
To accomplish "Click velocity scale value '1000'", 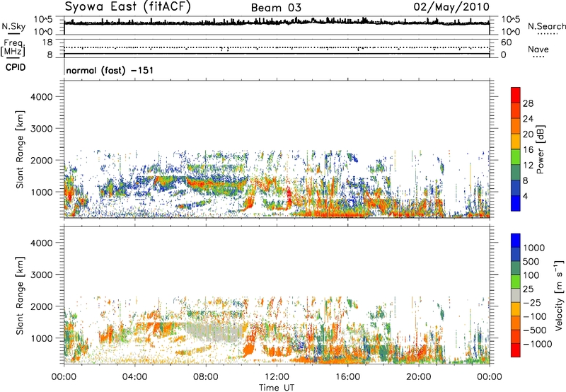I will [x=533, y=248].
